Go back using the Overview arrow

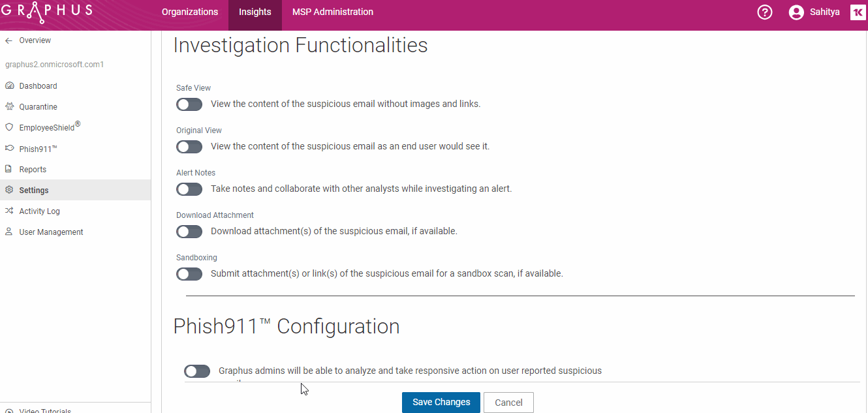pyautogui.click(x=8, y=40)
